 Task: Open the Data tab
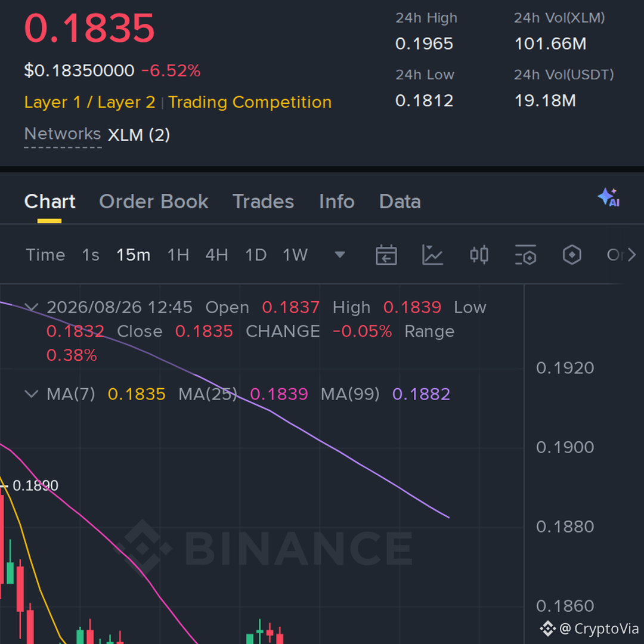[x=400, y=202]
